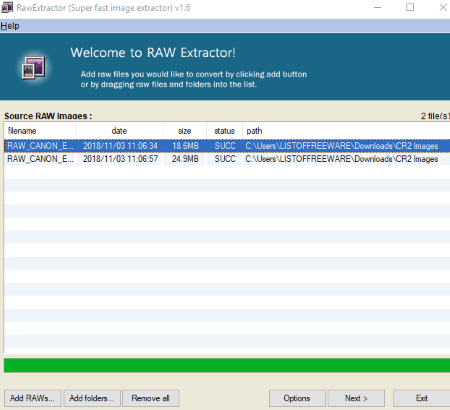Open the Help menu
The image size is (450, 410).
click(x=10, y=26)
